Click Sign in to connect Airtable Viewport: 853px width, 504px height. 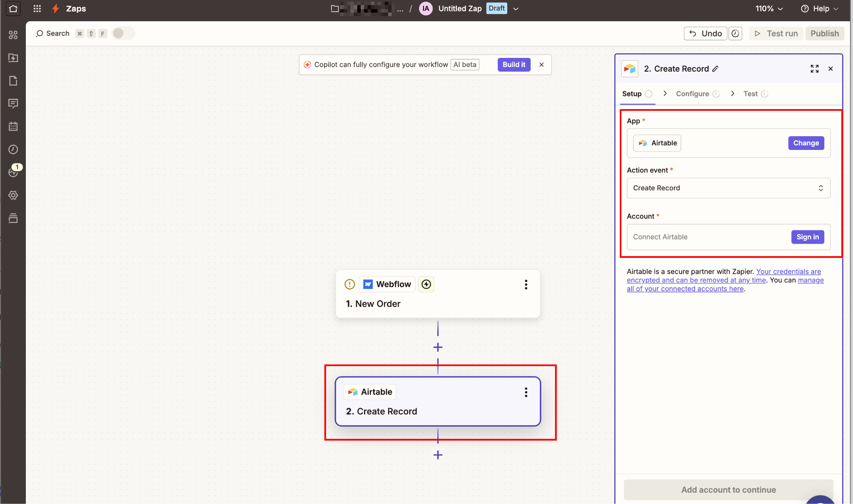[807, 237]
